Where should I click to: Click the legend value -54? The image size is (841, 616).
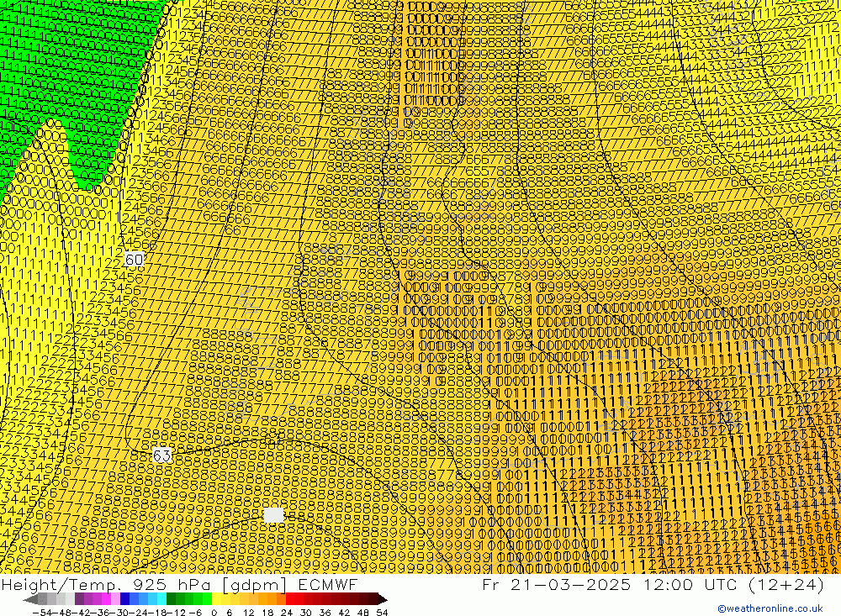pyautogui.click(x=42, y=613)
